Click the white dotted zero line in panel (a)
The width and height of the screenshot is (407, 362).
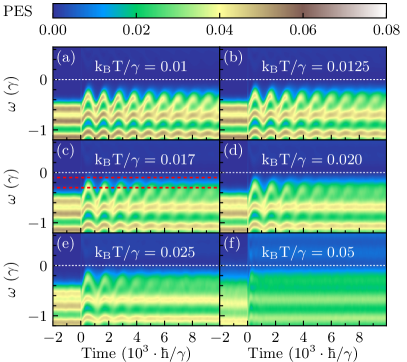tap(136, 79)
